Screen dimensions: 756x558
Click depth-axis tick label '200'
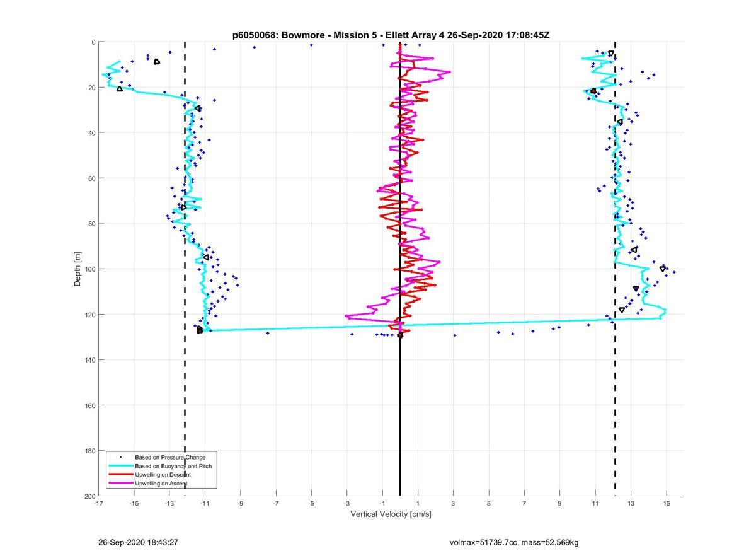(x=89, y=496)
